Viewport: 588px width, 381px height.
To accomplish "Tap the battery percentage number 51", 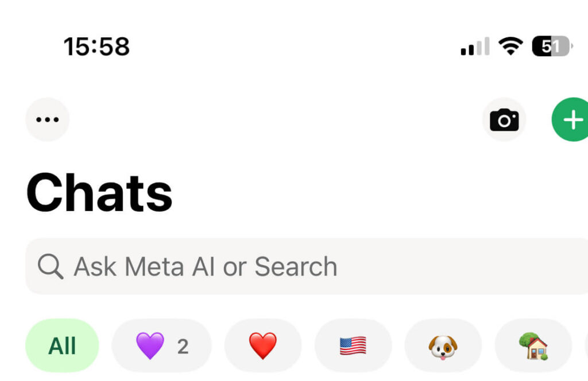I will pyautogui.click(x=550, y=46).
